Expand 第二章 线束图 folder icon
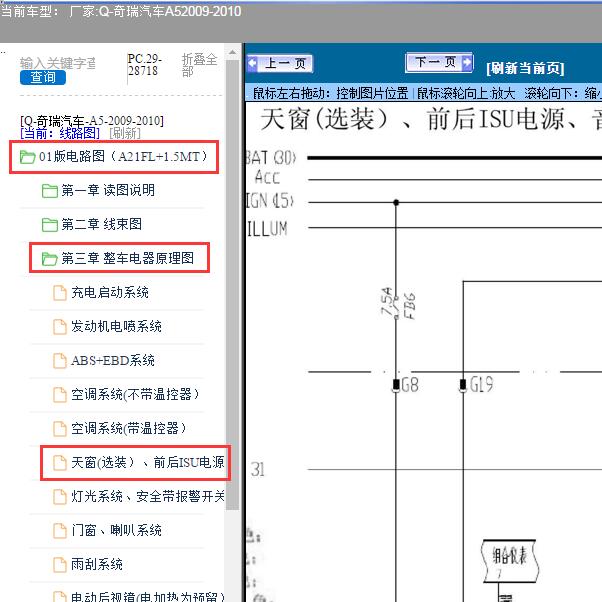The height and width of the screenshot is (602, 602). (50, 225)
